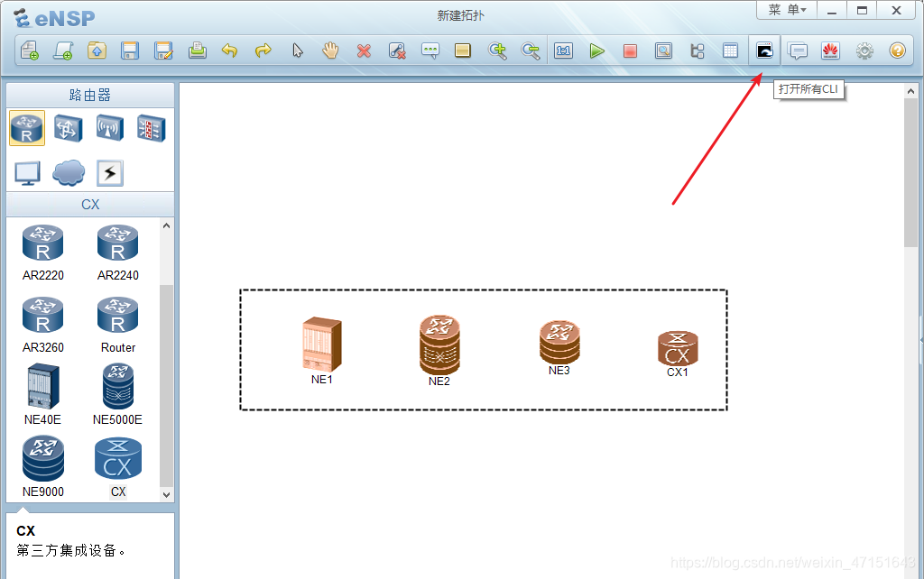Viewport: 924px width, 579px height.
Task: Select the lightning connection cables category
Action: (109, 173)
